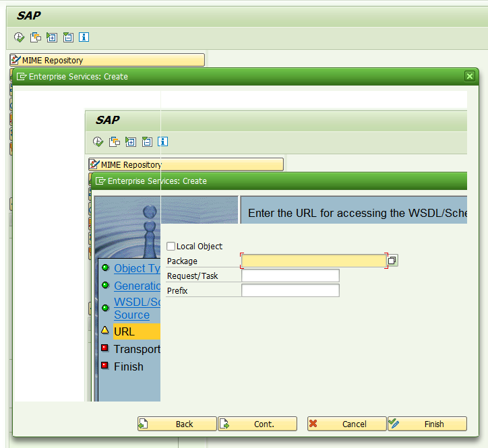488x448 pixels.
Task: Click the outer 'Enterprise Services: Create' title text
Action: [x=78, y=77]
